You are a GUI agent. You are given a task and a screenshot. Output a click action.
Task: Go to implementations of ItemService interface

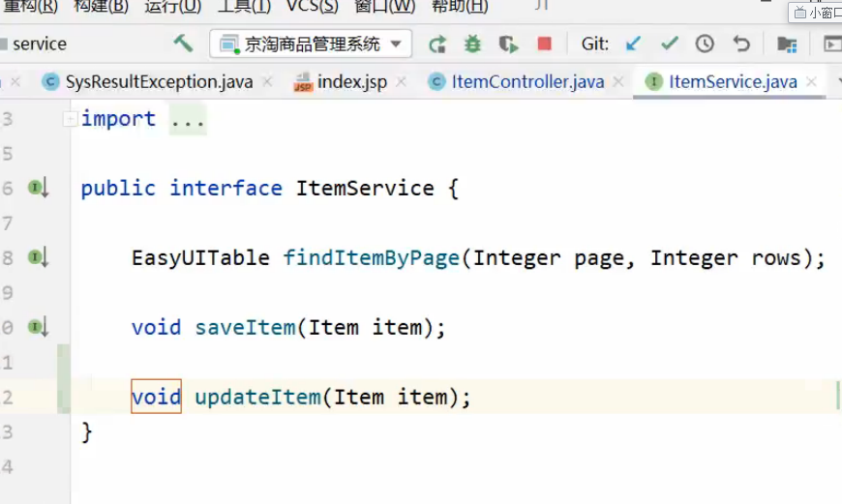pyautogui.click(x=39, y=188)
